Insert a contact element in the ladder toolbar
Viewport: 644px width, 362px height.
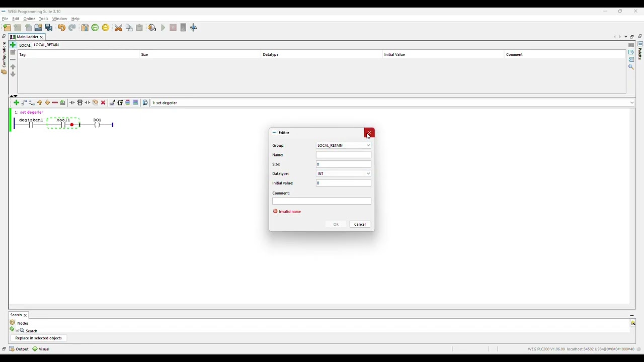[72, 103]
